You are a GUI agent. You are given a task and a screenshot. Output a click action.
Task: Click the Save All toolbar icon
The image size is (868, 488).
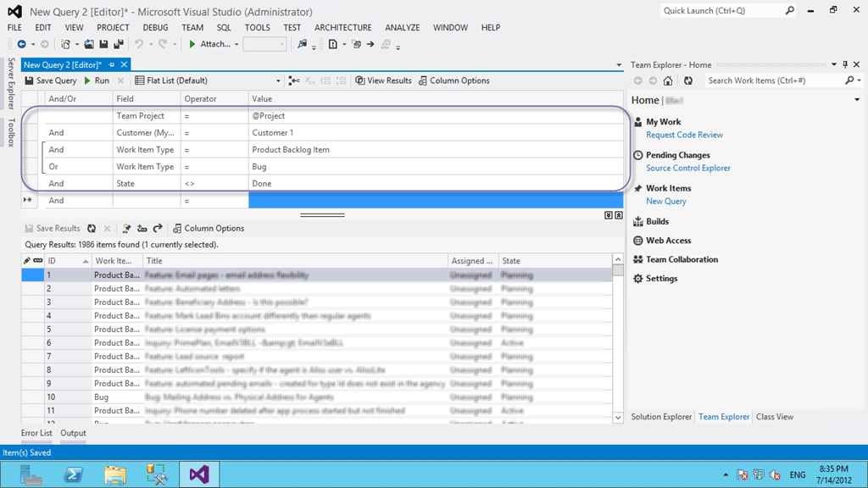click(119, 44)
